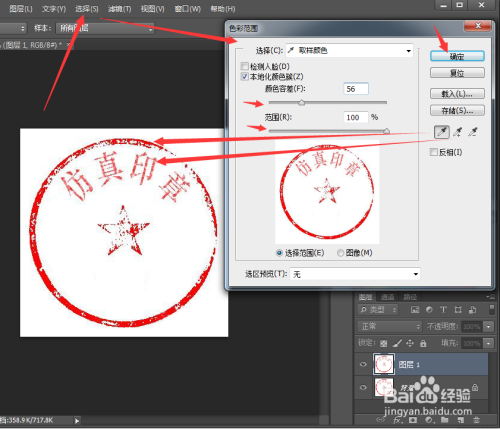Click the opacity field showing 100% in Layers panel
This screenshot has width=500, height=429.
(x=472, y=326)
